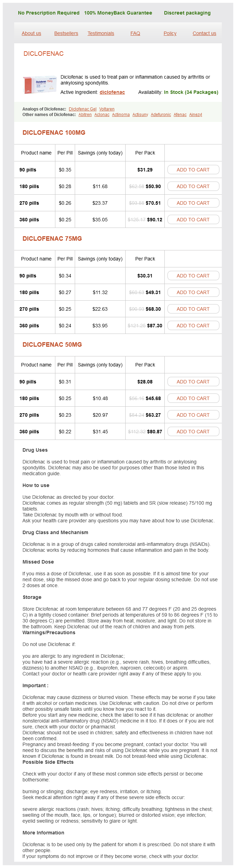Image resolution: width=236 pixels, height=868 pixels.
Task: Open the Voltaren analog link
Action: (107, 109)
